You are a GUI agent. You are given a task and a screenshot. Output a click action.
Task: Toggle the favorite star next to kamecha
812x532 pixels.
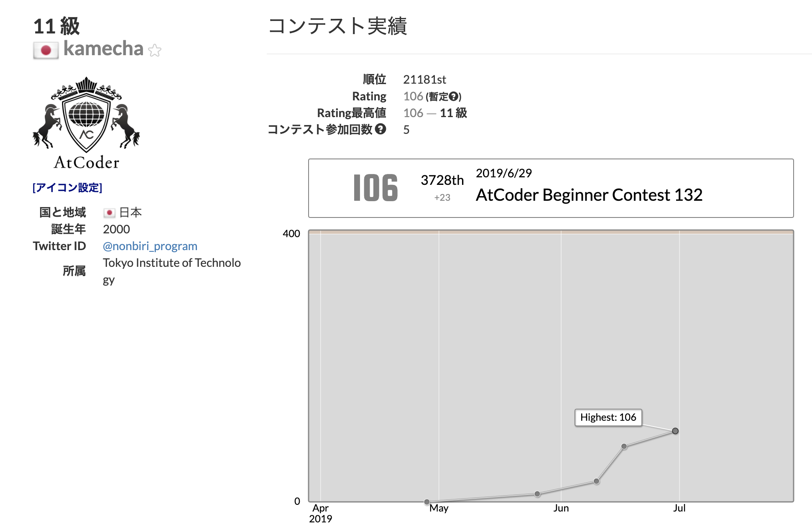(155, 50)
